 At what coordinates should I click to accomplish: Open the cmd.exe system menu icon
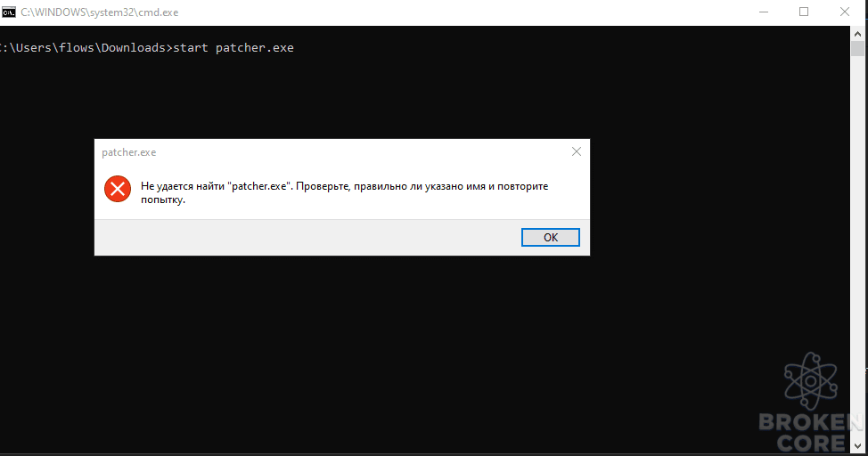(8, 12)
